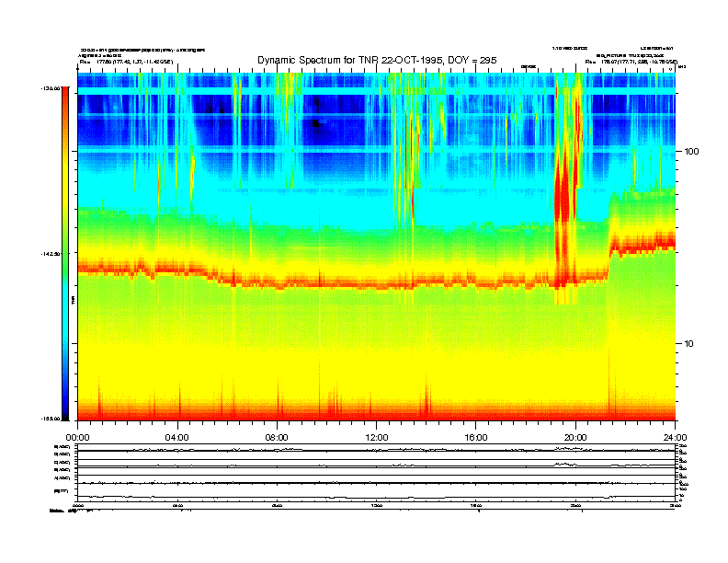
Task: Click the '10' frequency axis label
Action: click(x=689, y=344)
